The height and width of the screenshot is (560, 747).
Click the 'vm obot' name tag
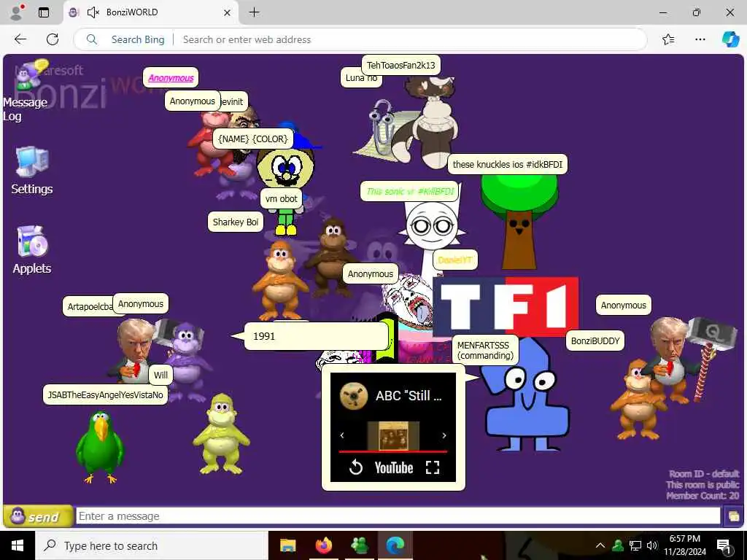[281, 198]
